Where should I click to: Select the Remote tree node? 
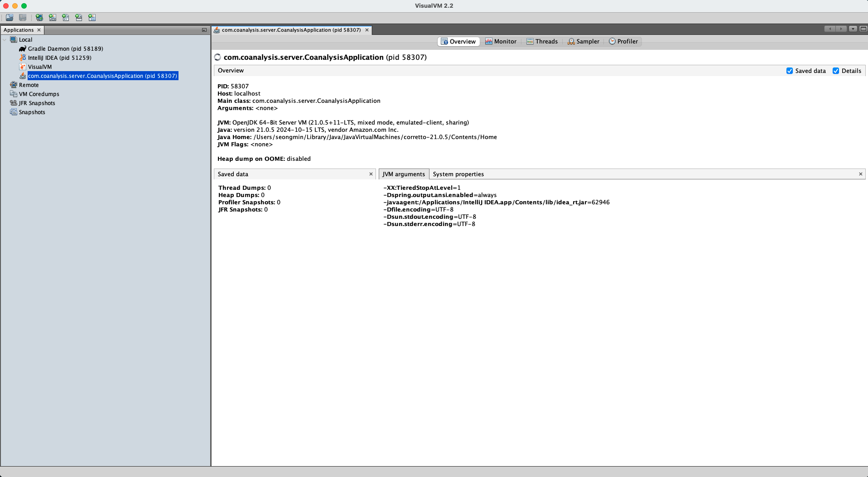[x=29, y=85]
